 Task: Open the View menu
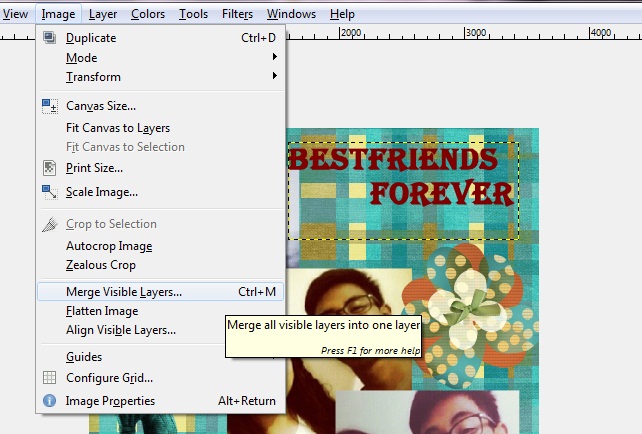click(15, 14)
